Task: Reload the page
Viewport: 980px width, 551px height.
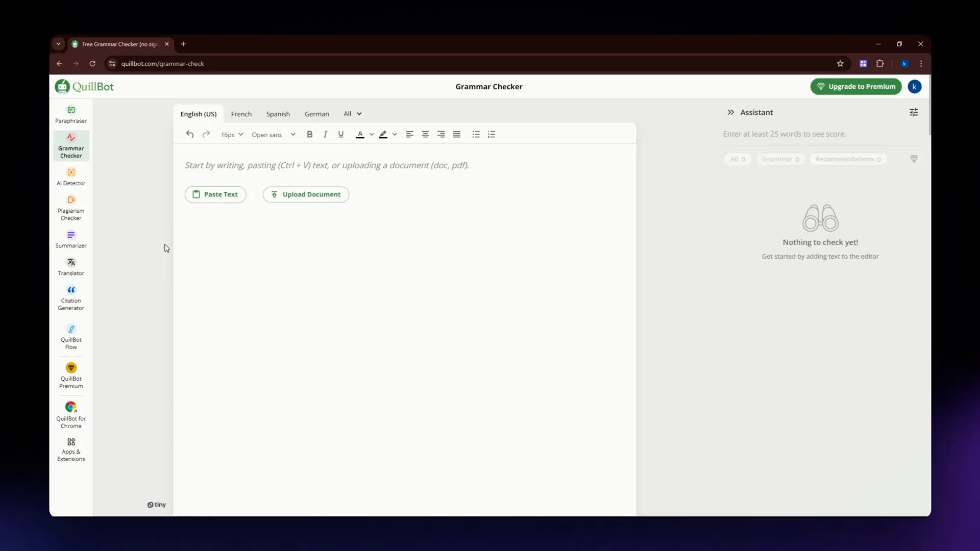Action: [x=92, y=64]
